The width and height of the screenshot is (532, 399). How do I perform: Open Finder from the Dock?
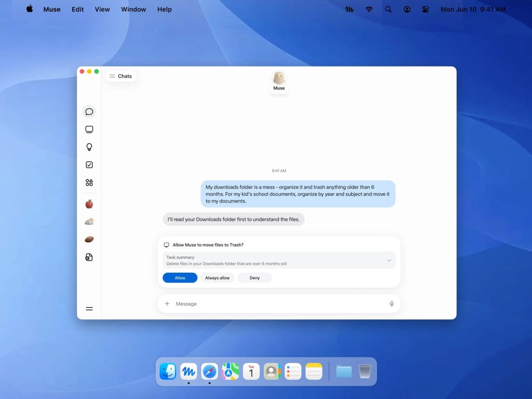(168, 371)
